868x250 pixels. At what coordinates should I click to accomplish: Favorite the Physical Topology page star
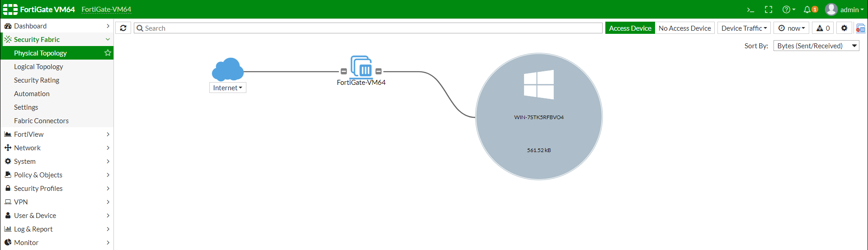click(108, 53)
